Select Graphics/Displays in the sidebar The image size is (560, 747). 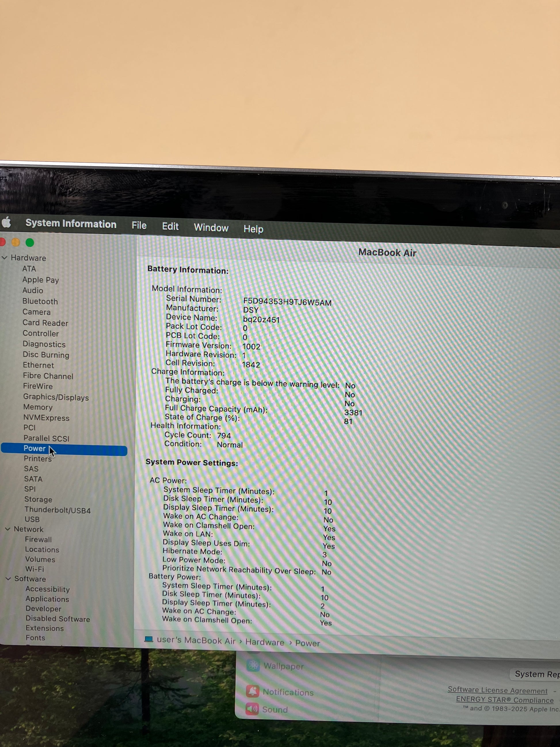click(56, 397)
